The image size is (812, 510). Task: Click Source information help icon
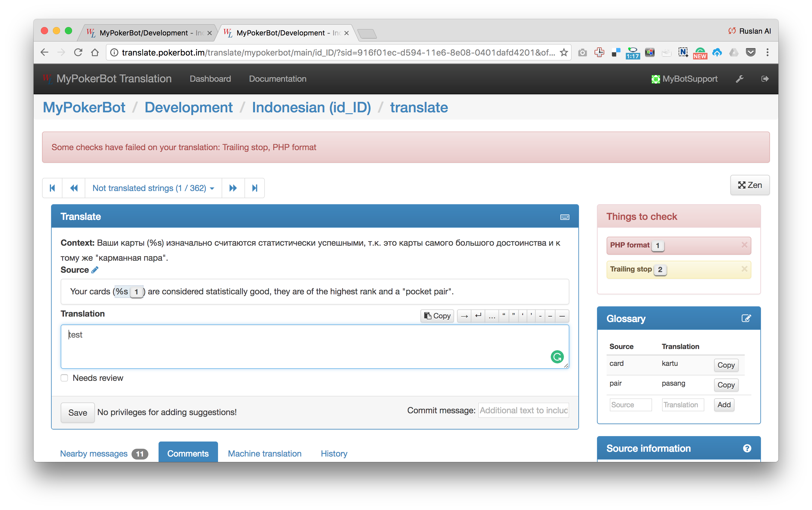[x=747, y=448]
